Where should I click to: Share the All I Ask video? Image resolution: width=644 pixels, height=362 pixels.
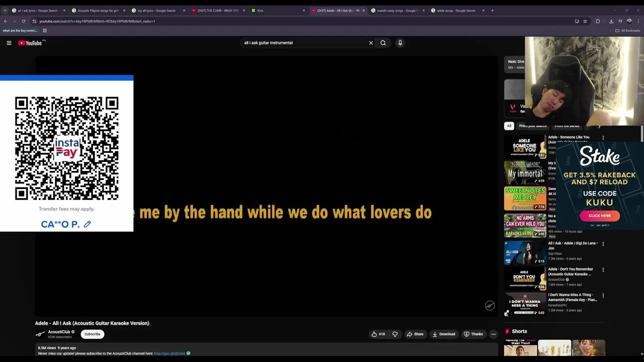415,334
